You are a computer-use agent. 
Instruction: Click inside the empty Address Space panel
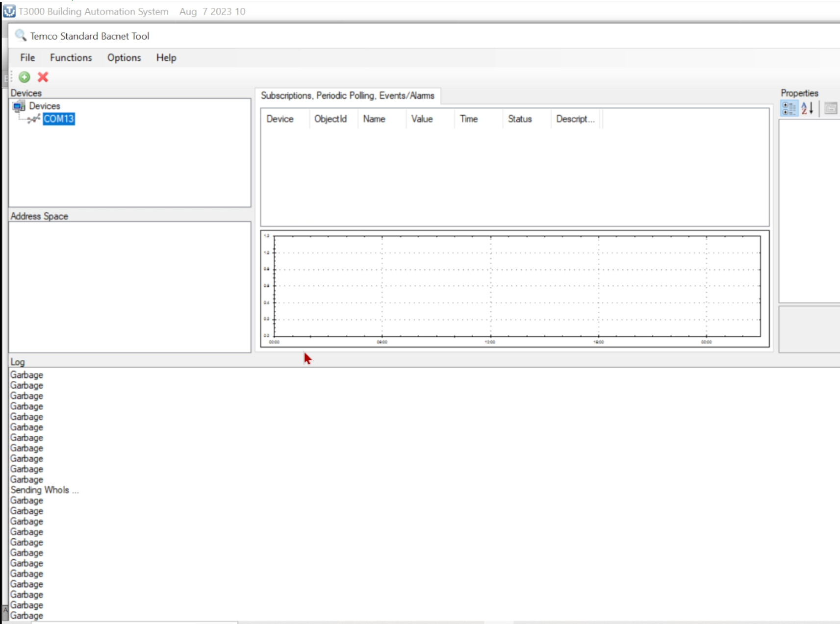(129, 287)
